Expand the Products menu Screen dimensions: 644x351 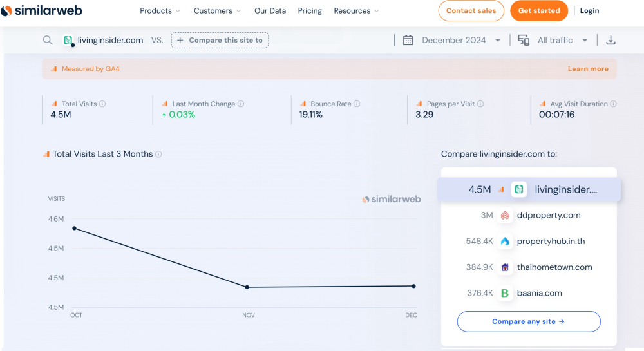tap(160, 11)
